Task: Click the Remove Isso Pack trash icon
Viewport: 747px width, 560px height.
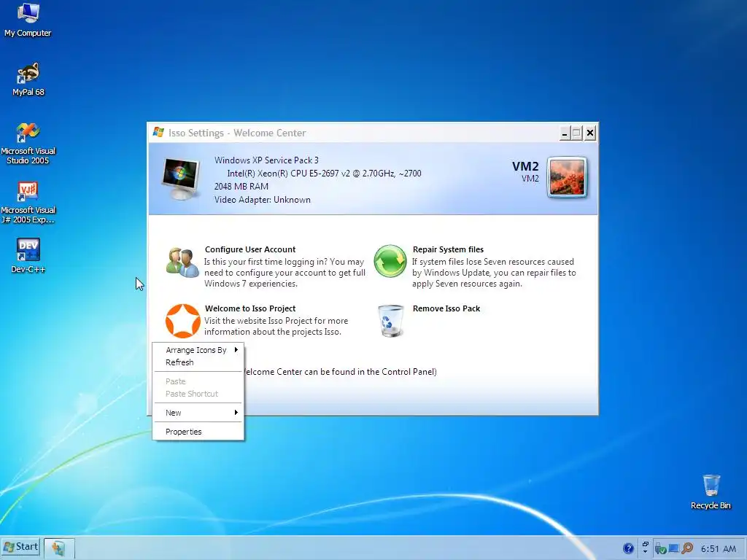Action: tap(391, 321)
